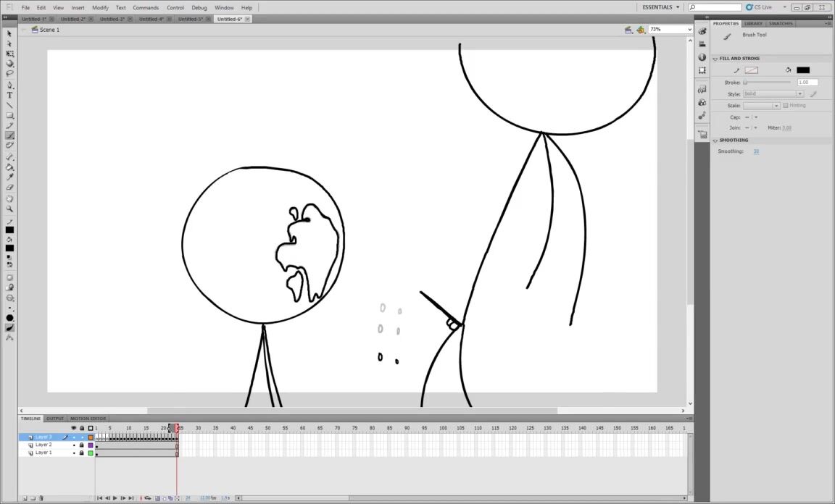Click the Scene 1 breadcrumb link
The image size is (835, 504).
pyautogui.click(x=49, y=30)
